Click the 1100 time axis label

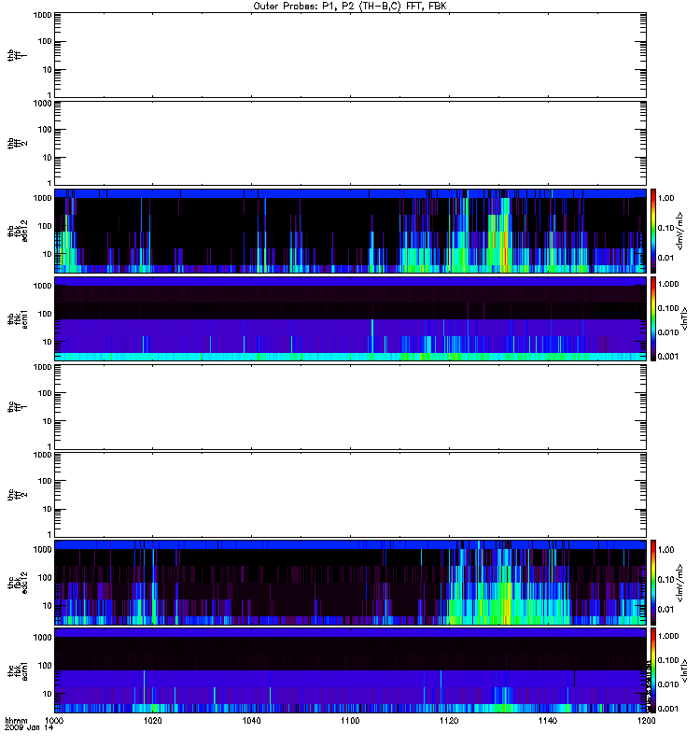coord(350,721)
